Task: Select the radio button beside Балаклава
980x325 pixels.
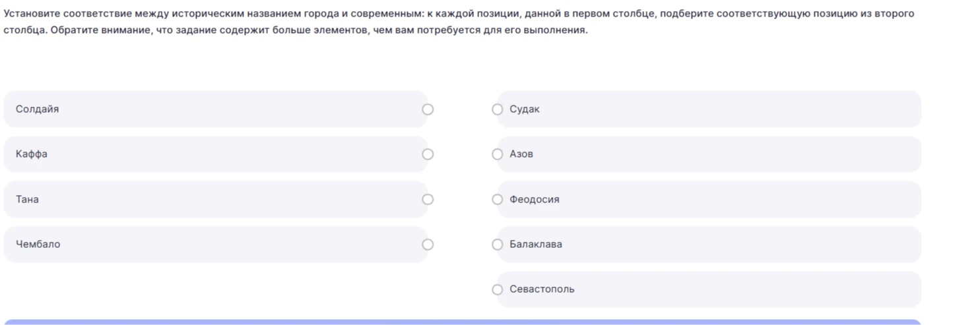Action: click(498, 245)
